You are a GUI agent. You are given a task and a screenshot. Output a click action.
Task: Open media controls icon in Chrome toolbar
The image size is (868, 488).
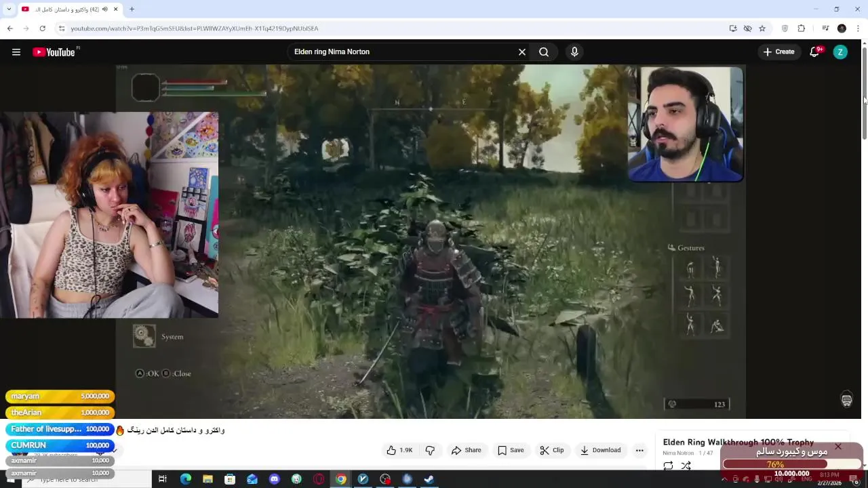coord(825,28)
